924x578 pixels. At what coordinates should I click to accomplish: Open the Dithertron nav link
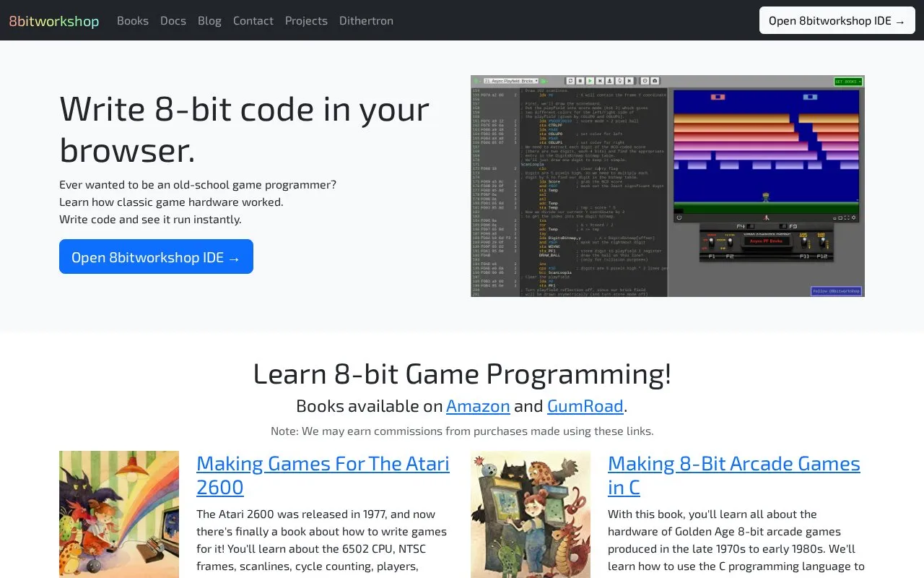click(366, 21)
